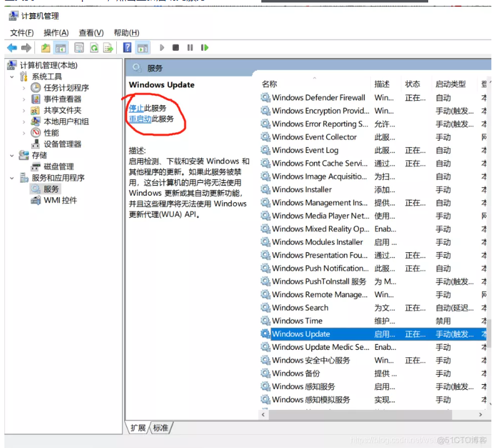Viewport: 497px width, 448px height.
Task: Click horizontal scrollbar right arrow
Action: click(481, 415)
